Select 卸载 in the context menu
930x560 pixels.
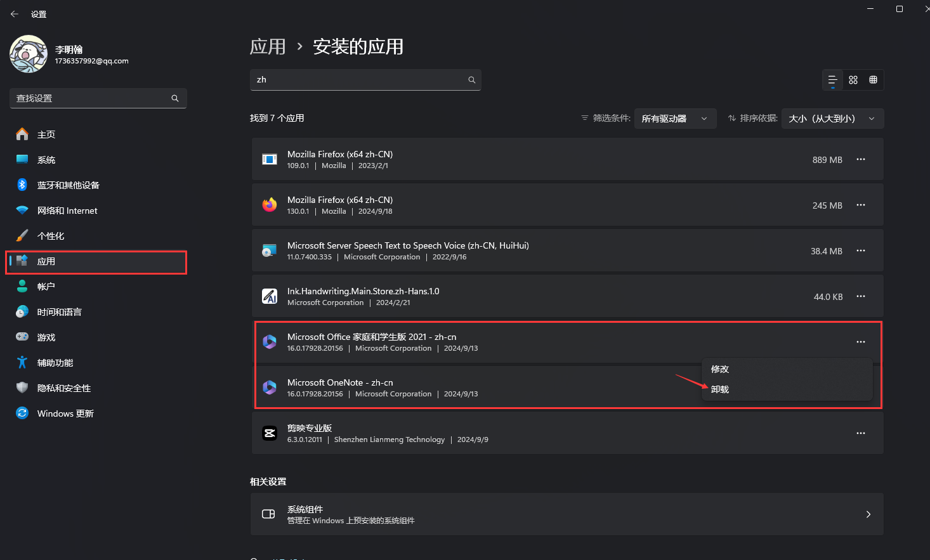coord(720,389)
